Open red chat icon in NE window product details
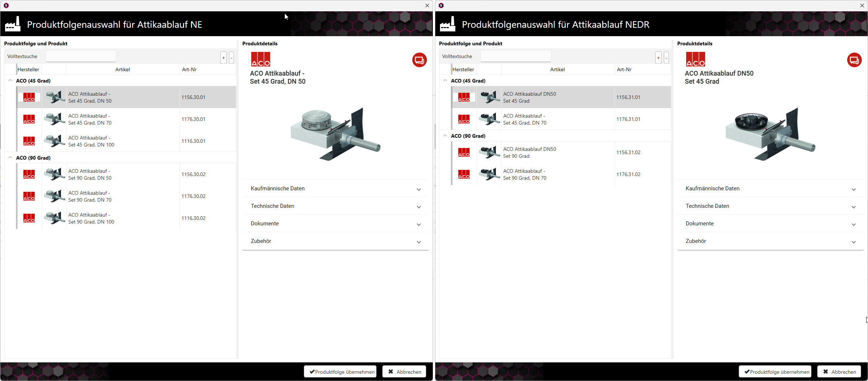868x381 pixels. tap(419, 60)
